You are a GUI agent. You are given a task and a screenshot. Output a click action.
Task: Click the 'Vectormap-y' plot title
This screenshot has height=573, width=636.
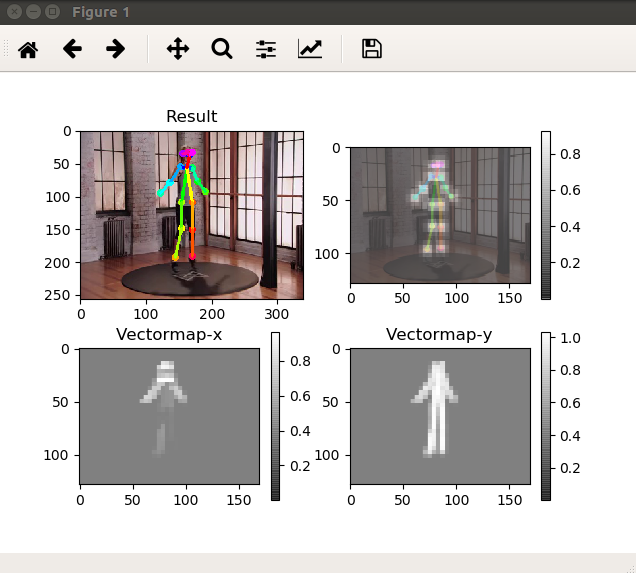[439, 335]
